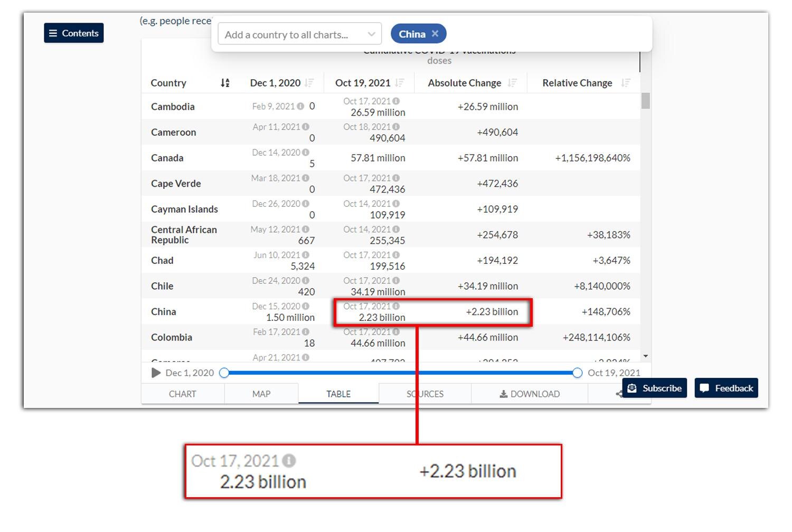Sort by Absolute Change column icon
Viewport: 792px width, 532px height.
(x=512, y=83)
